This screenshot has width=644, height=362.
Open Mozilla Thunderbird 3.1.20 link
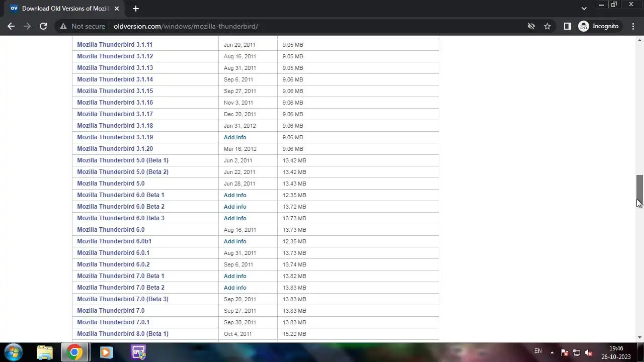click(x=115, y=149)
